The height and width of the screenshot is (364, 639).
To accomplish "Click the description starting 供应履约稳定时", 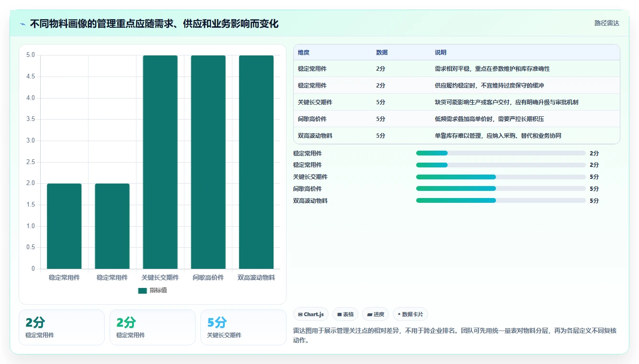I will [489, 86].
